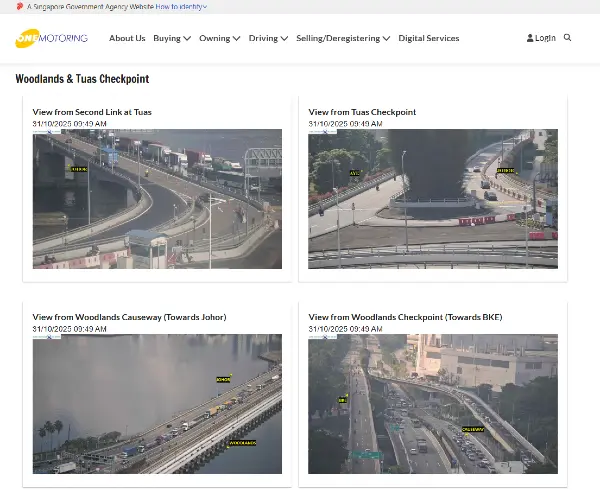The height and width of the screenshot is (490, 600).
Task: Expand the Owning dropdown menu
Action: tap(220, 38)
